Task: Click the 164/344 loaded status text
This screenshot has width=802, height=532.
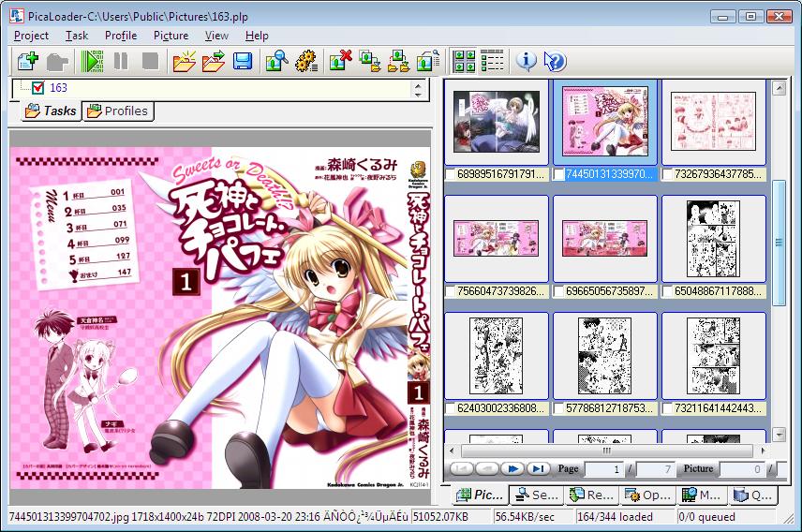Action: [x=615, y=517]
